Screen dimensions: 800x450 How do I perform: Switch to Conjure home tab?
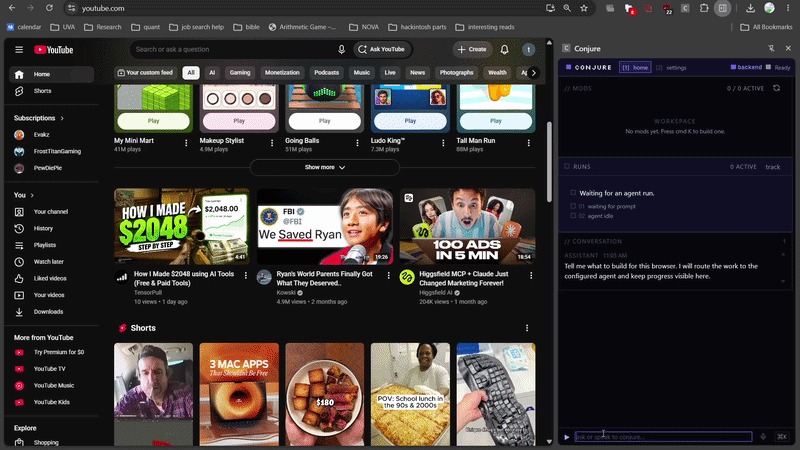pyautogui.click(x=635, y=67)
